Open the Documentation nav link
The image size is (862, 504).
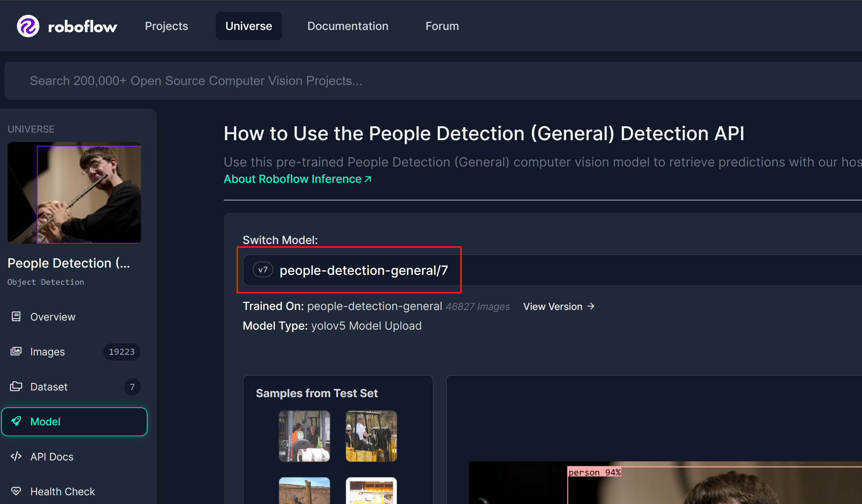click(347, 26)
